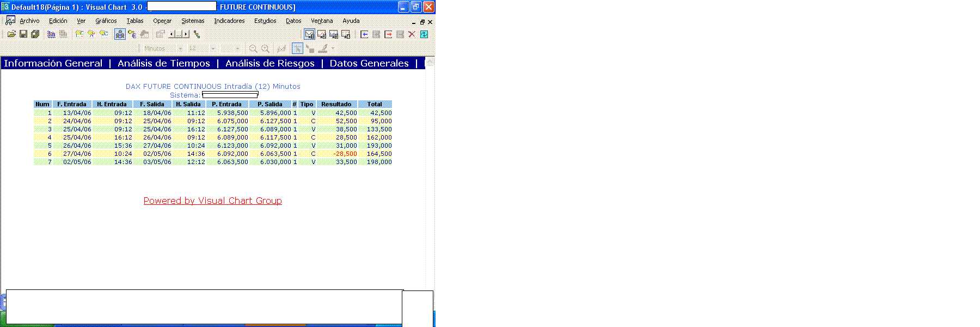Image resolution: width=980 pixels, height=327 pixels.
Task: Open the Operar menu
Action: pos(162,21)
